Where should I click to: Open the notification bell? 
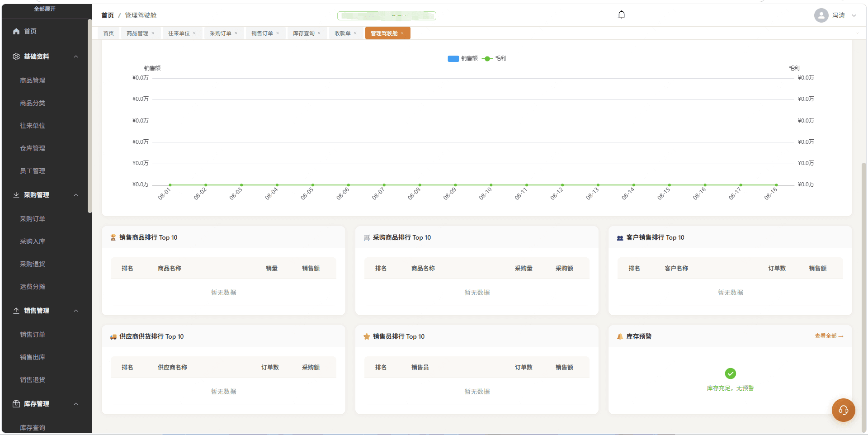pos(622,14)
